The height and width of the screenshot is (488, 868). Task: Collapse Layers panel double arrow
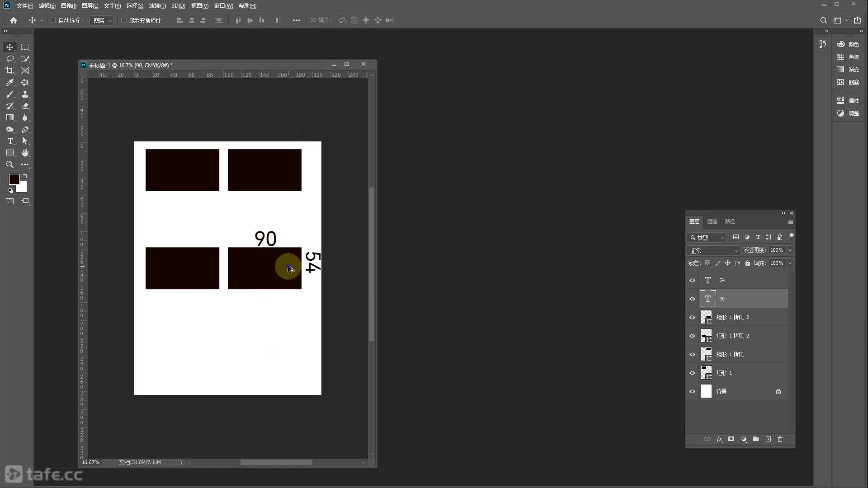point(783,213)
